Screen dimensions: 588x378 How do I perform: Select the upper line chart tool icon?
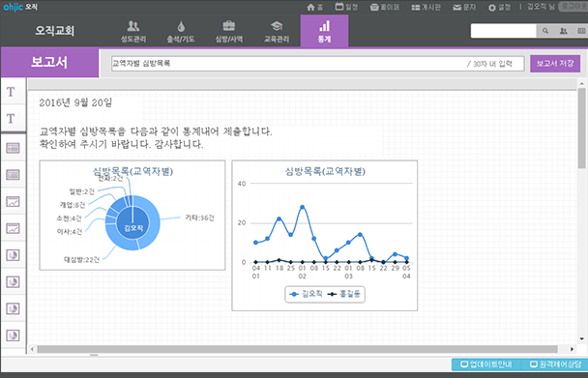click(x=13, y=202)
